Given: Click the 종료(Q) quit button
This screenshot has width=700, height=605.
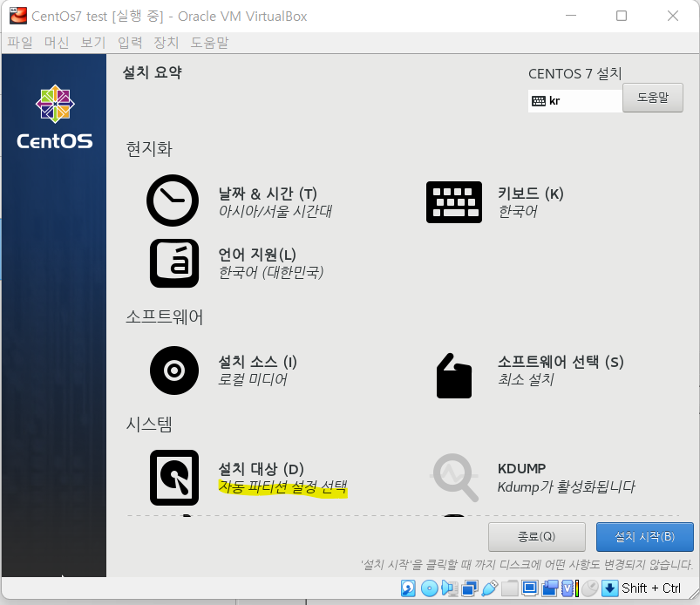Looking at the screenshot, I should click(537, 537).
